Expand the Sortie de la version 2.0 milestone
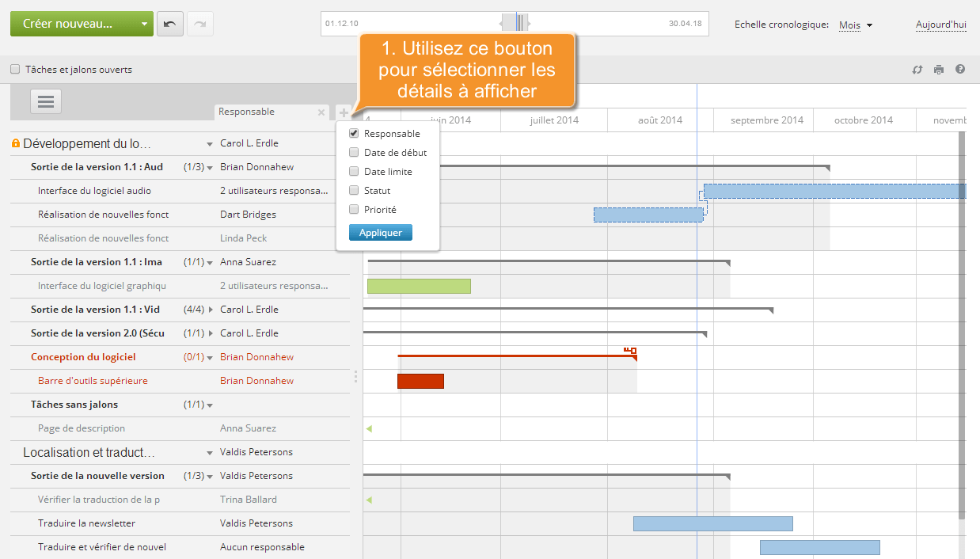Screen dimensions: 980x559 click(x=211, y=333)
